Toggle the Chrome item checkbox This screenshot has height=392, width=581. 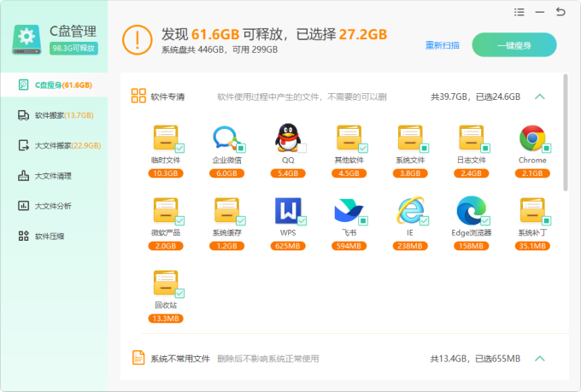[x=546, y=148]
